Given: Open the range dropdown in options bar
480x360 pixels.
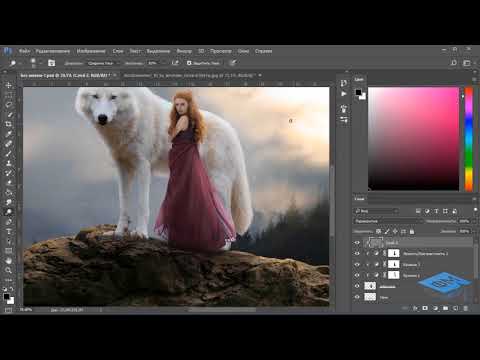Looking at the screenshot, I should point(104,63).
